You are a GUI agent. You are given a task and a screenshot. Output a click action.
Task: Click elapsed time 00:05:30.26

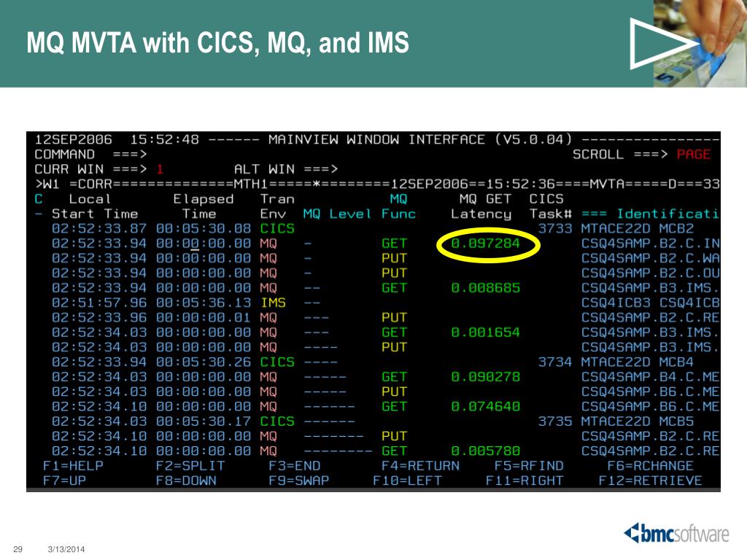tap(204, 362)
